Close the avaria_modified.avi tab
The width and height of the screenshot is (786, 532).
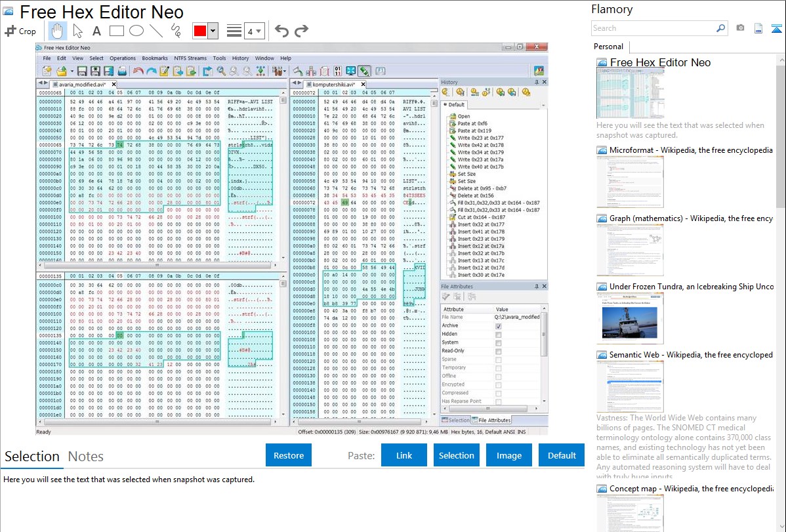tap(114, 84)
